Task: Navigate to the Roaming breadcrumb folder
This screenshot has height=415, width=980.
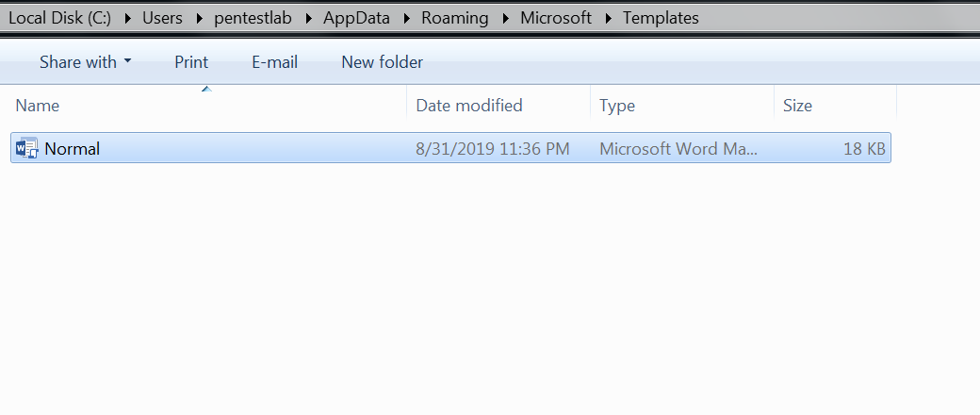Action: tap(454, 17)
